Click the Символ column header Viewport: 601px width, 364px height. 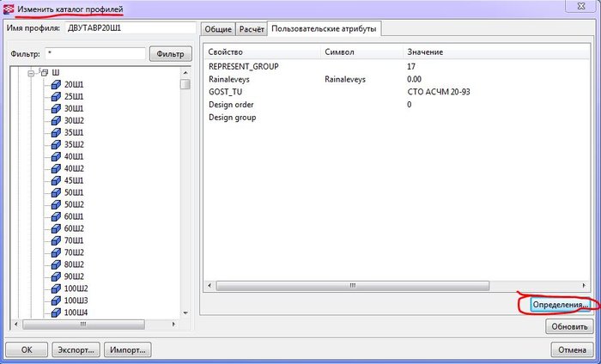pos(361,52)
